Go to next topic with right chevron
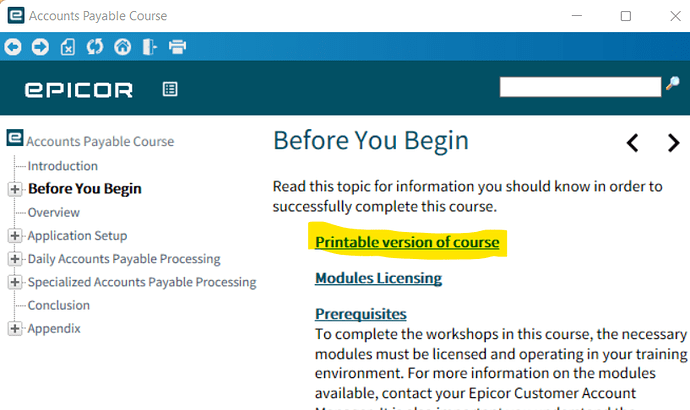Viewport: 690px width, 410px height. (673, 143)
